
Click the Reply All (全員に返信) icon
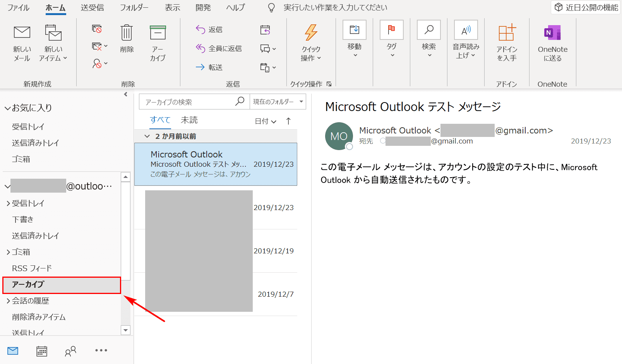tap(200, 48)
